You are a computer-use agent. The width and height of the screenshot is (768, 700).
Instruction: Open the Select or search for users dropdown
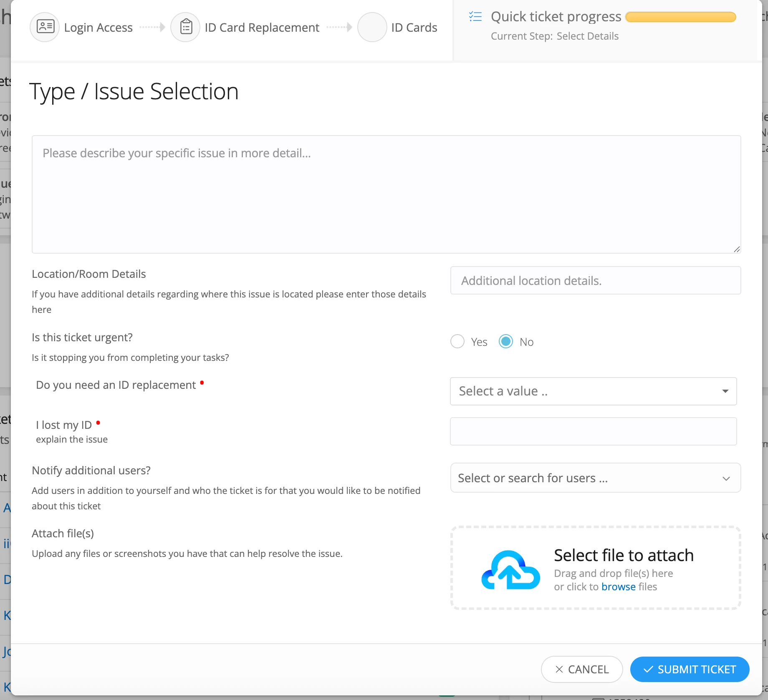596,478
